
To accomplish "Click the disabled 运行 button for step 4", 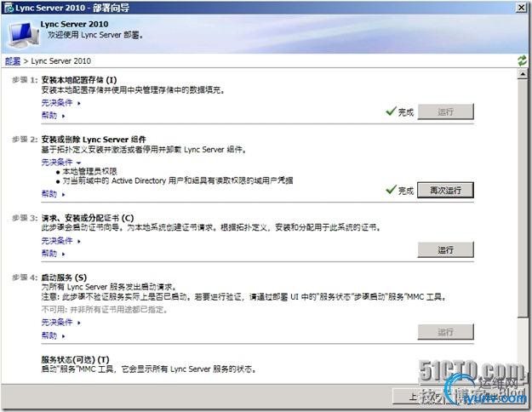I will point(445,332).
